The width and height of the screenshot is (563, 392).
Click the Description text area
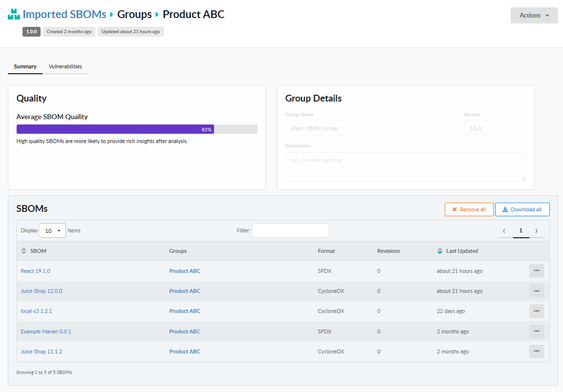coord(406,166)
